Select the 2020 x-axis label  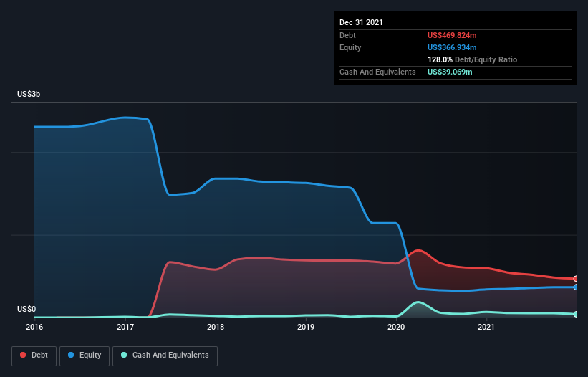point(396,327)
